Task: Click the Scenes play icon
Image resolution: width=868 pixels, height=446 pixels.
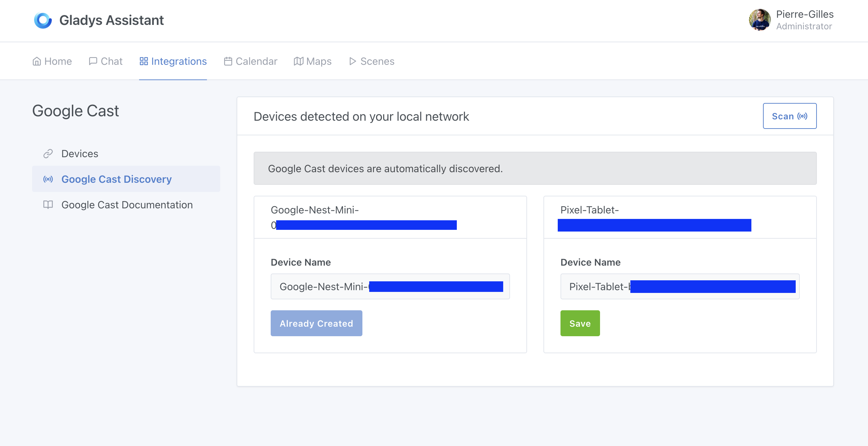Action: point(353,61)
